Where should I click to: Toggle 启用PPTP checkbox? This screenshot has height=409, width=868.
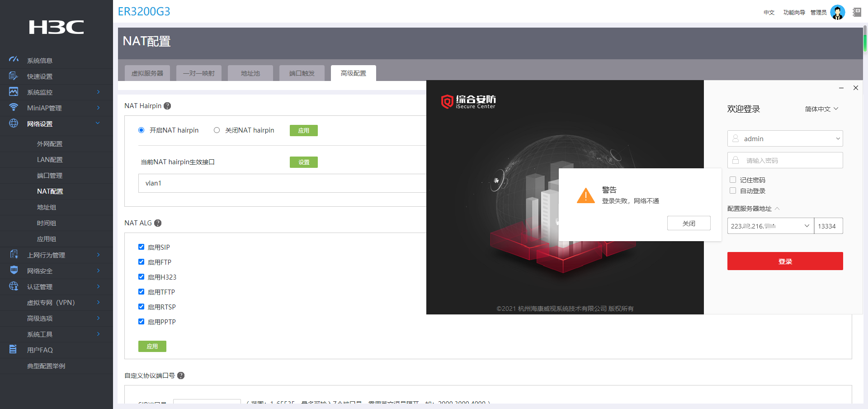(141, 322)
